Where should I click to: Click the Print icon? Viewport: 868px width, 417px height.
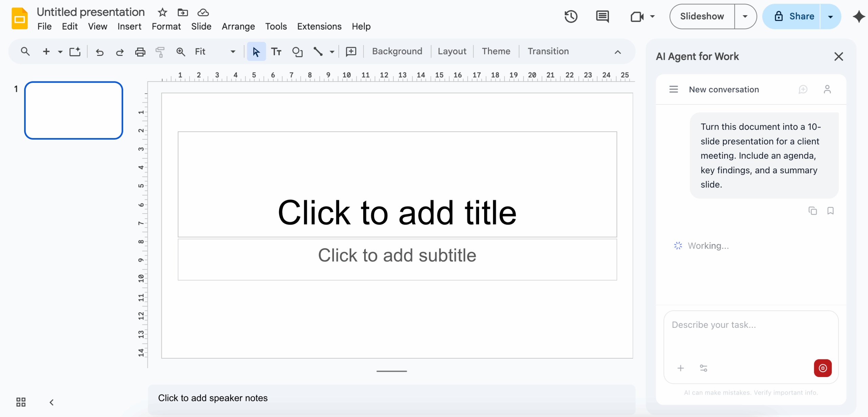[140, 52]
